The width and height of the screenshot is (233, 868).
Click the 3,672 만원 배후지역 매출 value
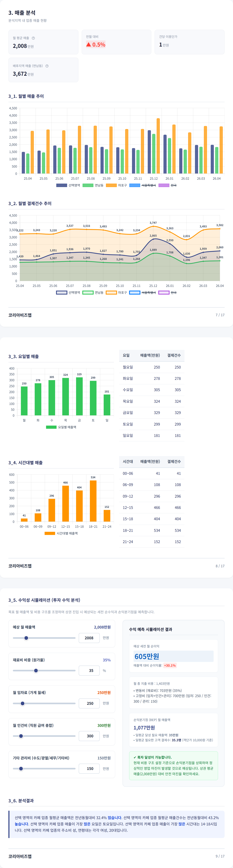23,74
